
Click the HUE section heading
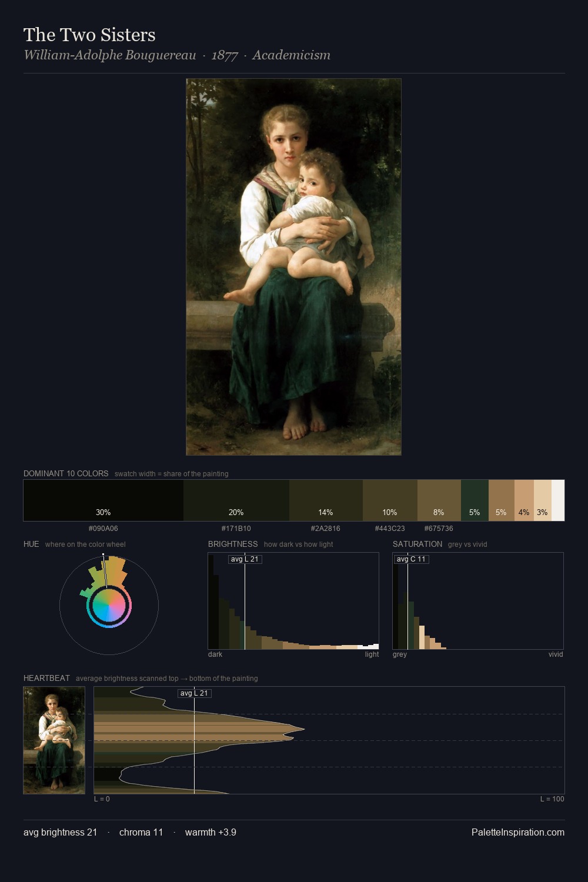[x=31, y=544]
